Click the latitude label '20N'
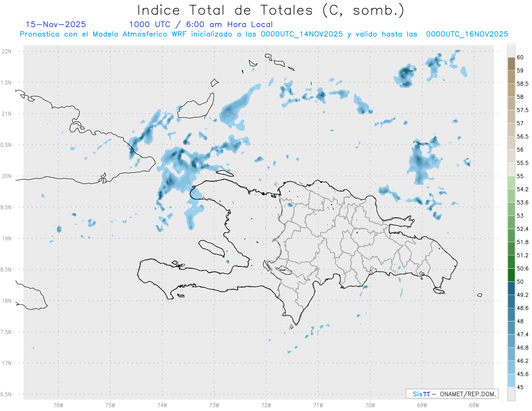This screenshot has width=532, height=411. (7, 176)
